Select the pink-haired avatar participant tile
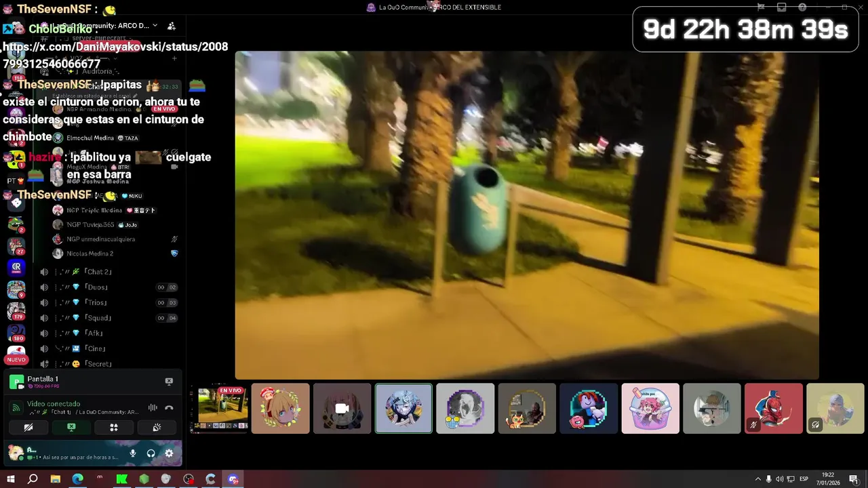This screenshot has height=488, width=868. (650, 409)
